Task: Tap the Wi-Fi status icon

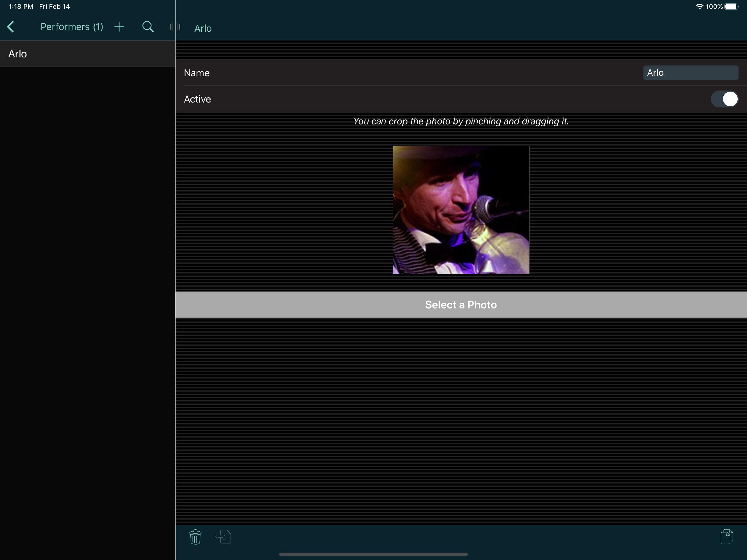Action: tap(699, 6)
